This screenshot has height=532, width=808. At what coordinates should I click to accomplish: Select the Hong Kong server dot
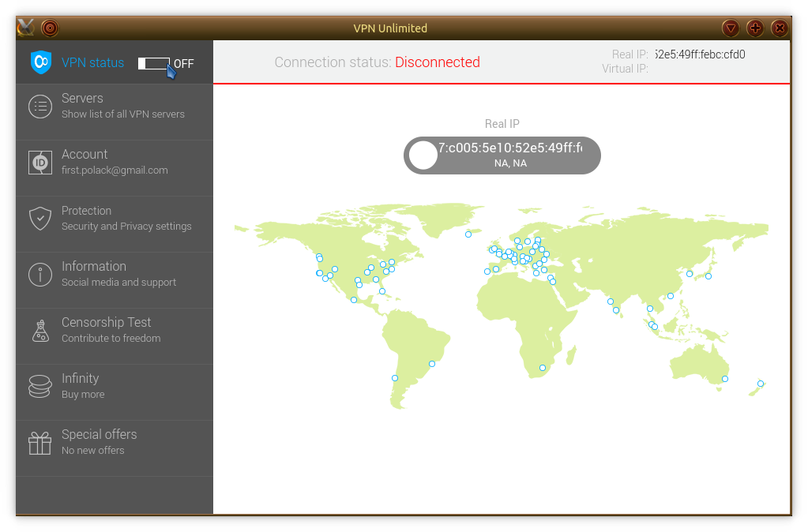click(x=671, y=296)
